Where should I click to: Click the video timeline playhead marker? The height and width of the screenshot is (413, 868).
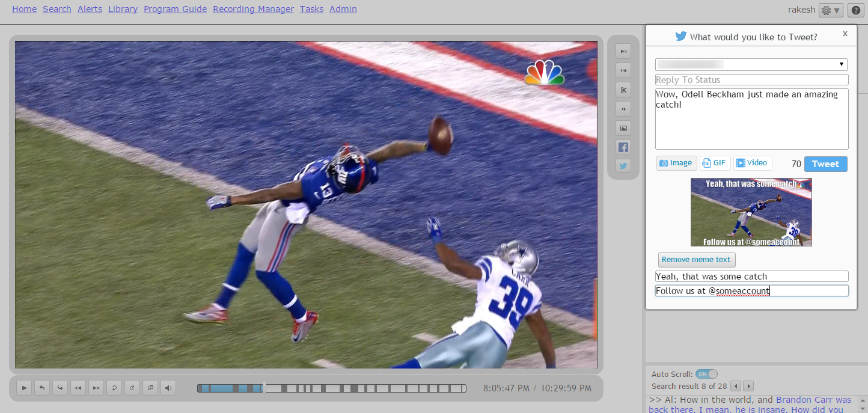click(264, 388)
